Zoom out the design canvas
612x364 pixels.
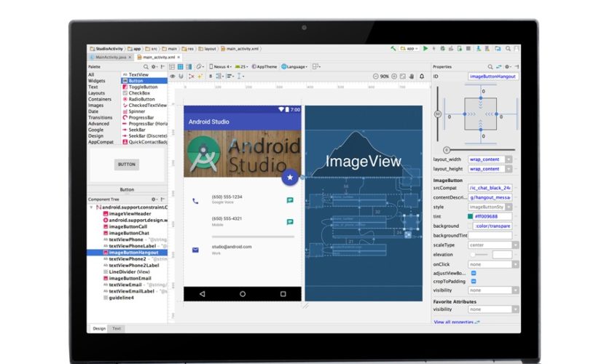pyautogui.click(x=374, y=76)
